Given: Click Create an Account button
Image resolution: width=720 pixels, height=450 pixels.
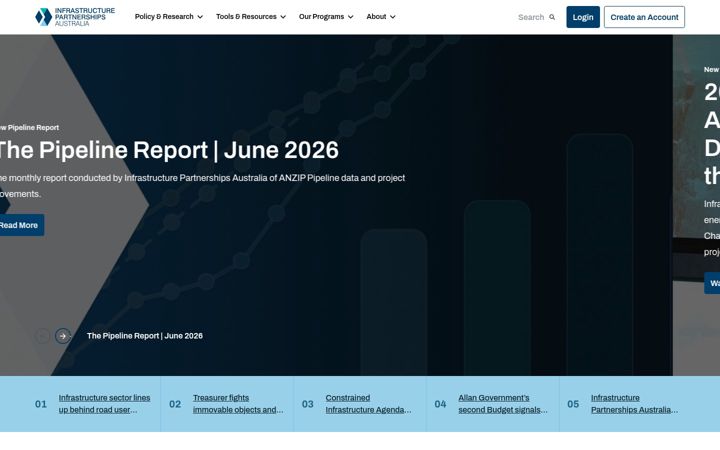Looking at the screenshot, I should 644,17.
